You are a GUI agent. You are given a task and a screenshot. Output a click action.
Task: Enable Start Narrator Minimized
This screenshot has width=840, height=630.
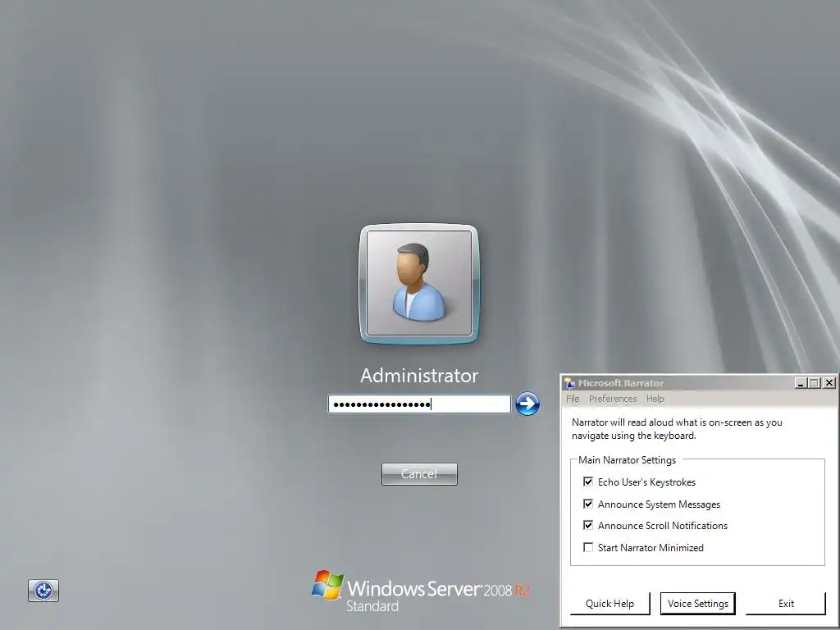pos(588,547)
